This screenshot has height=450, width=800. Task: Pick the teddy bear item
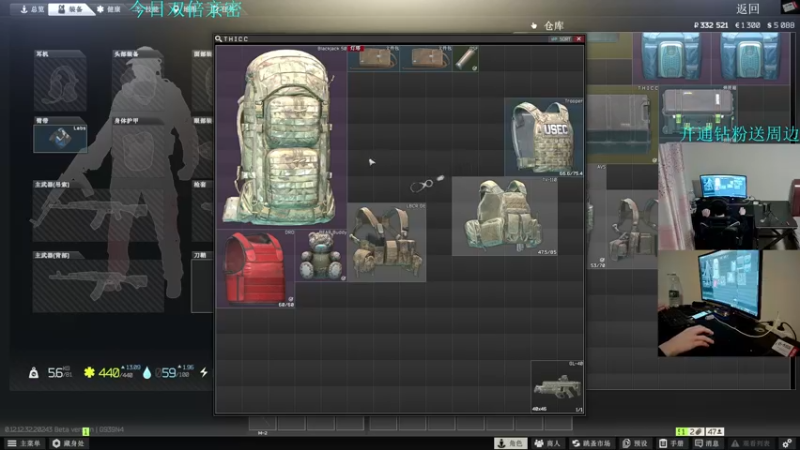[321, 255]
